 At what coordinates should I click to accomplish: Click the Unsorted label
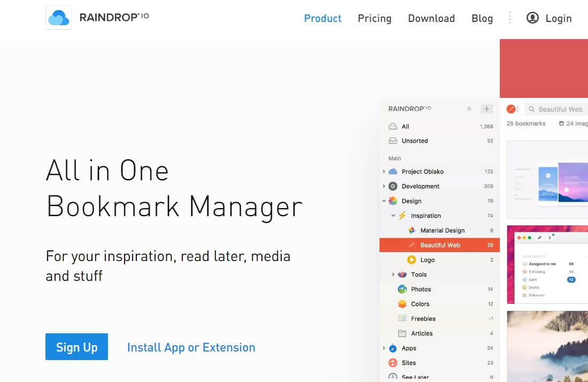(x=415, y=141)
